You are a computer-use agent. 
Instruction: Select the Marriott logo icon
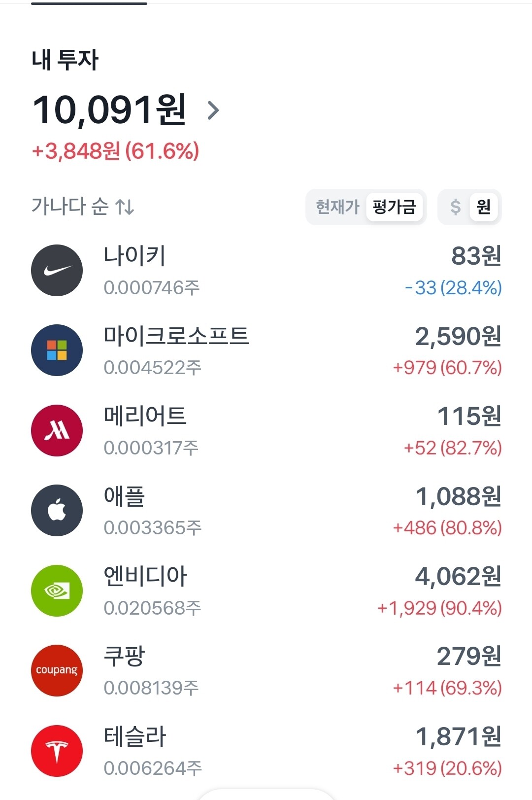click(x=57, y=431)
